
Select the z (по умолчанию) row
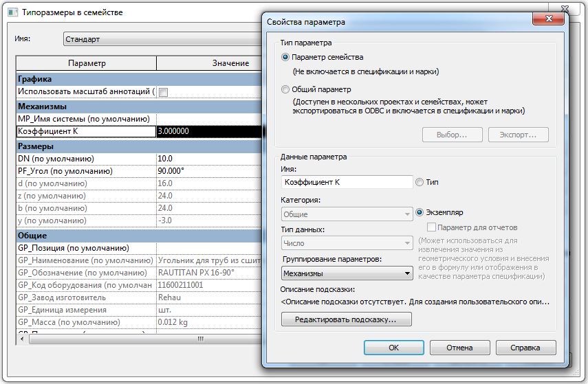click(86, 196)
